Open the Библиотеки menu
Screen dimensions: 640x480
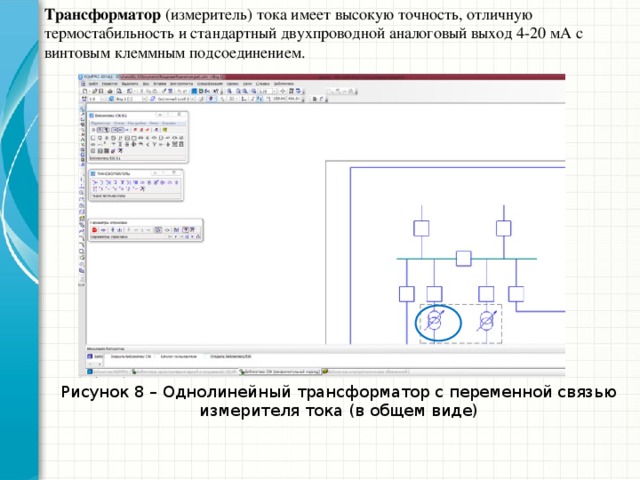pos(283,84)
